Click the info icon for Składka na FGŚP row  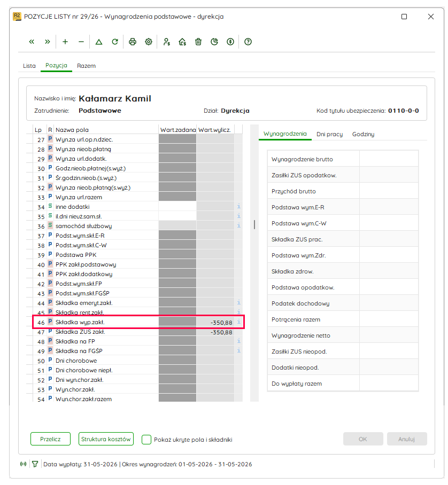pos(239,350)
